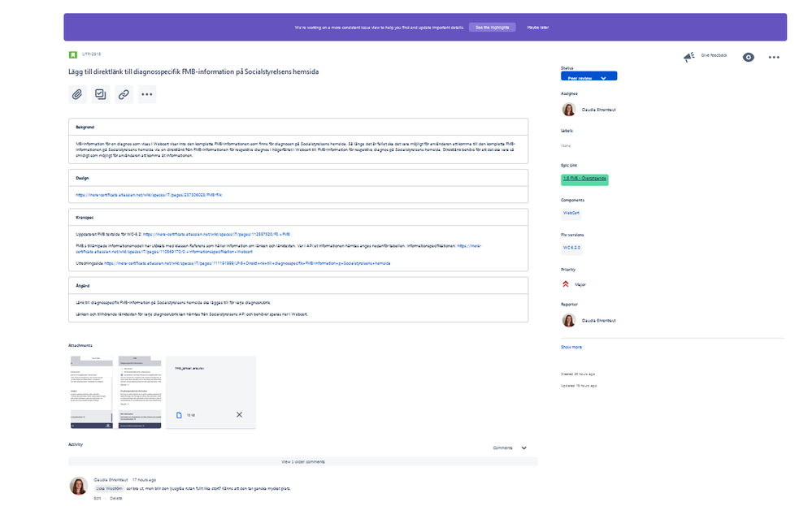
Task: Add a child issue via the checklist icon
Action: (101, 94)
